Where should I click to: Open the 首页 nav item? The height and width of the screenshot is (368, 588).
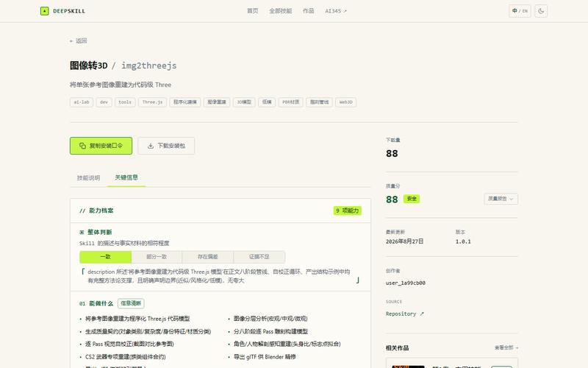point(252,11)
